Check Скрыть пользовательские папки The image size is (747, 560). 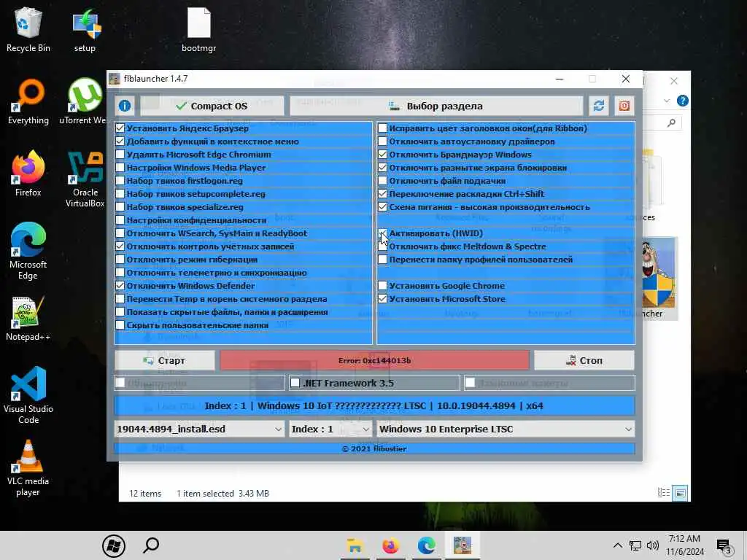[x=120, y=325]
